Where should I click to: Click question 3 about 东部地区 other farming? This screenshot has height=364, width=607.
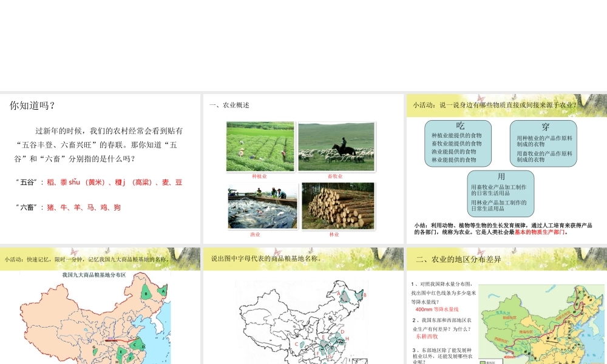point(443,356)
